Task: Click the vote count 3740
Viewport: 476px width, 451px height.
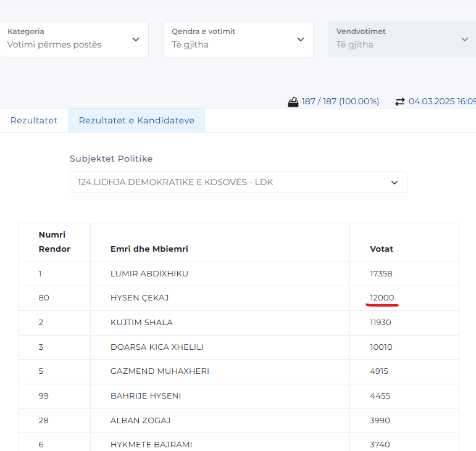Action: [380, 445]
